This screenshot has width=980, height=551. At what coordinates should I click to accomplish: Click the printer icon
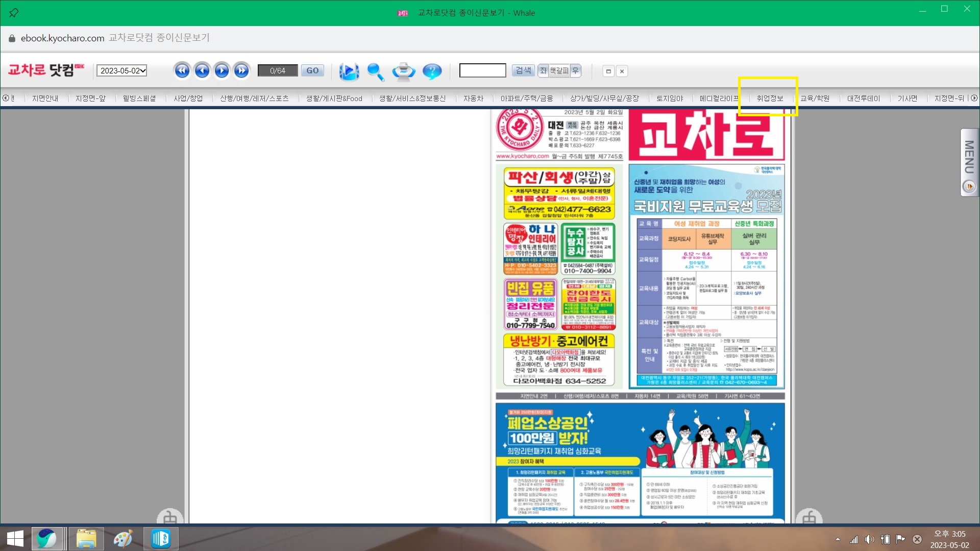click(x=403, y=71)
